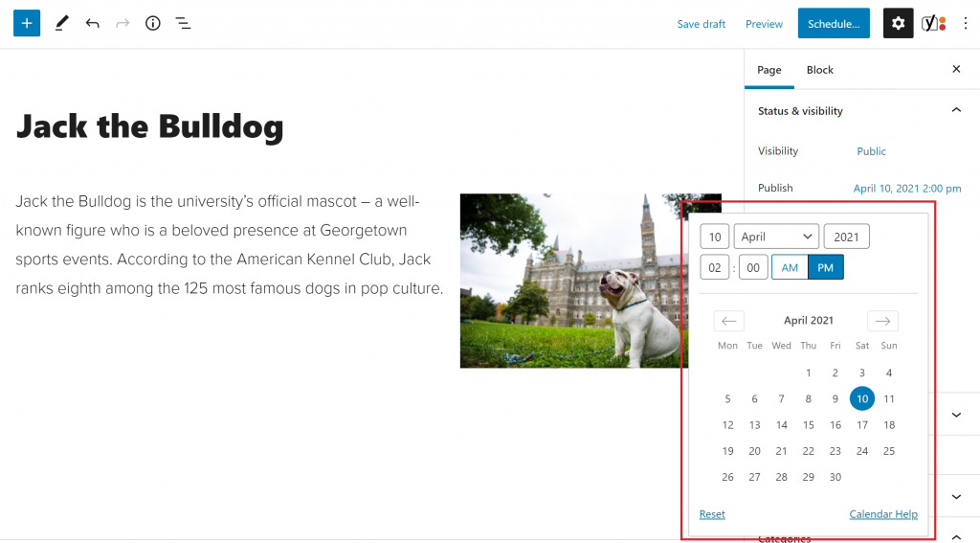The width and height of the screenshot is (980, 543).
Task: Click the Schedule... button
Action: click(x=834, y=23)
